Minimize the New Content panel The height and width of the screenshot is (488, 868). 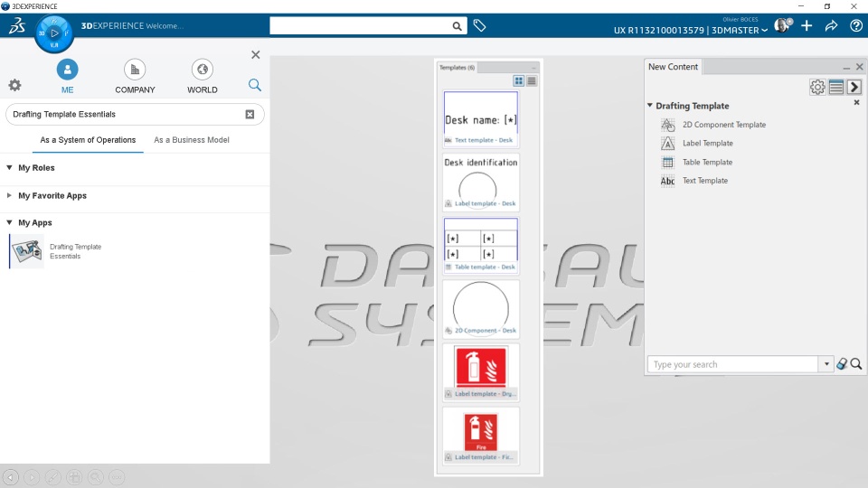point(846,67)
